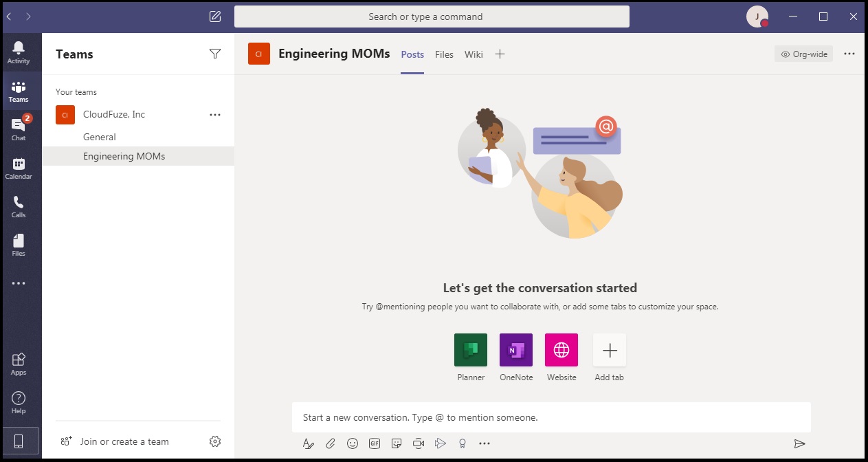Send the message
This screenshot has width=868, height=462.
pos(799,443)
